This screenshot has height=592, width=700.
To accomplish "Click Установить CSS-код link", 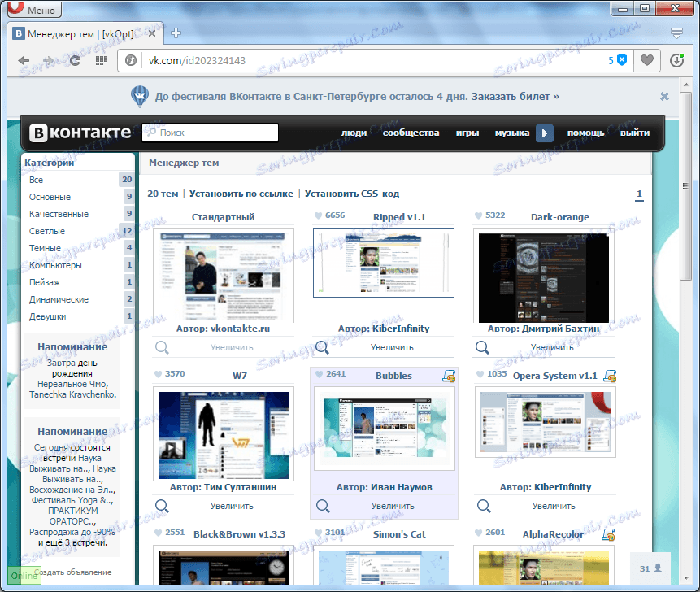I will (352, 194).
